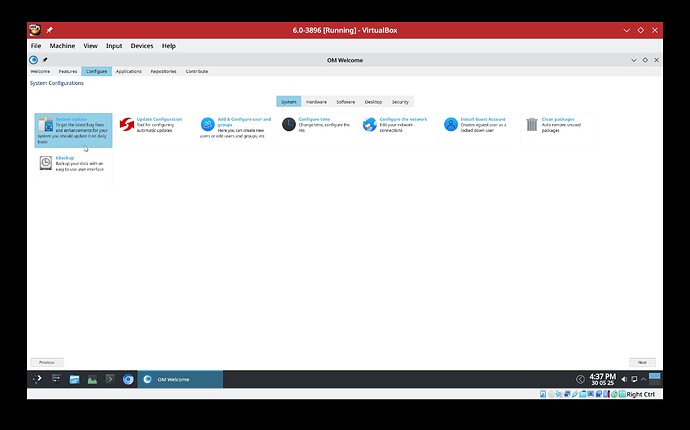This screenshot has height=430, width=690.
Task: Click the volume icon in system tray
Action: pos(624,379)
